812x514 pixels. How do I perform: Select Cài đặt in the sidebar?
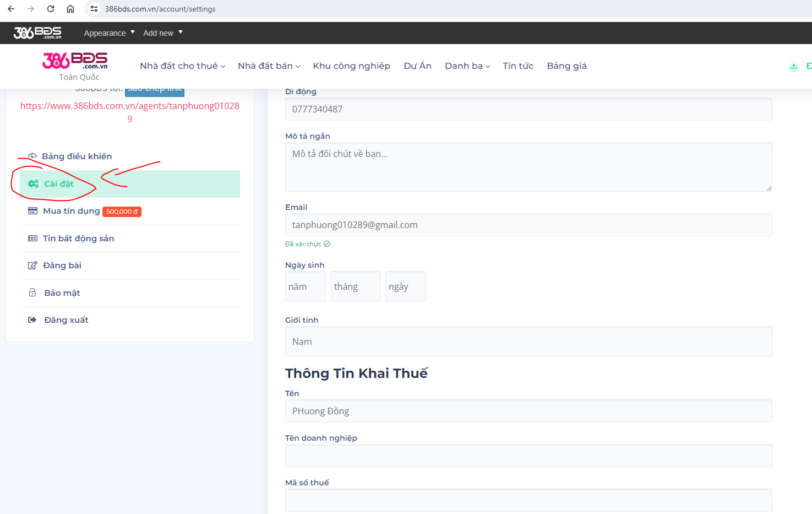click(130, 184)
